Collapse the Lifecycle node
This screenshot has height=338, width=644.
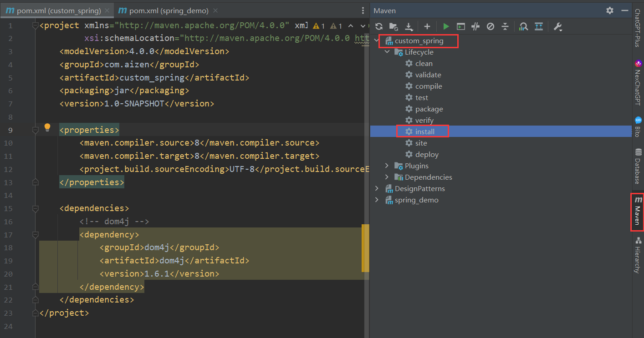tap(387, 52)
